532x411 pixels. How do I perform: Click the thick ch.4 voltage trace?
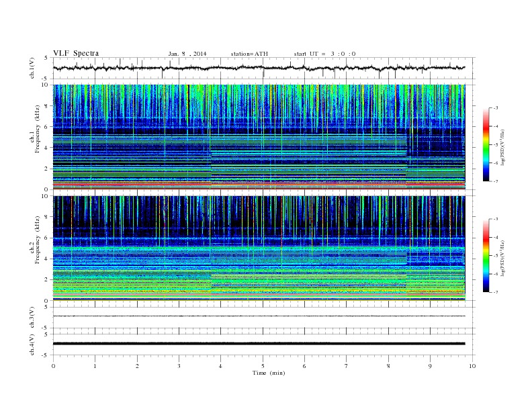(259, 344)
